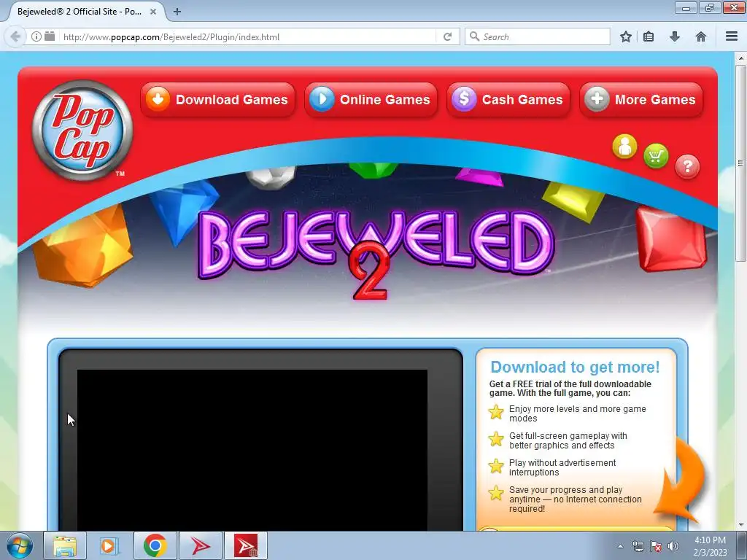This screenshot has width=747, height=560.
Task: Show bookmarks list icon
Action: pos(649,36)
